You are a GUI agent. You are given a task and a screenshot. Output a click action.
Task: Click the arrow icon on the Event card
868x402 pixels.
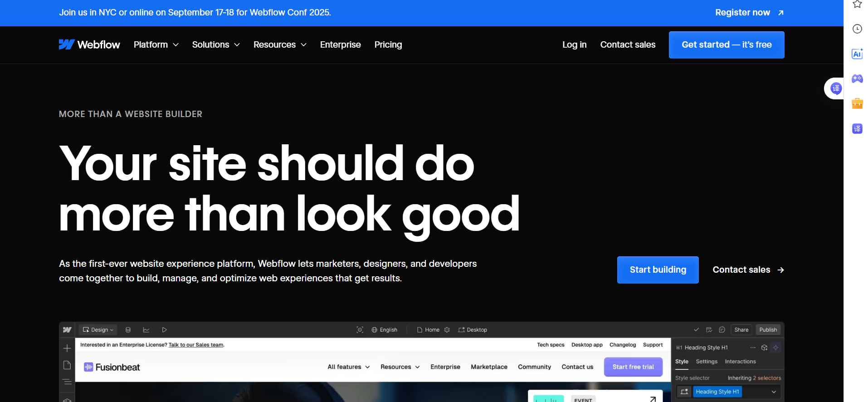tap(653, 399)
